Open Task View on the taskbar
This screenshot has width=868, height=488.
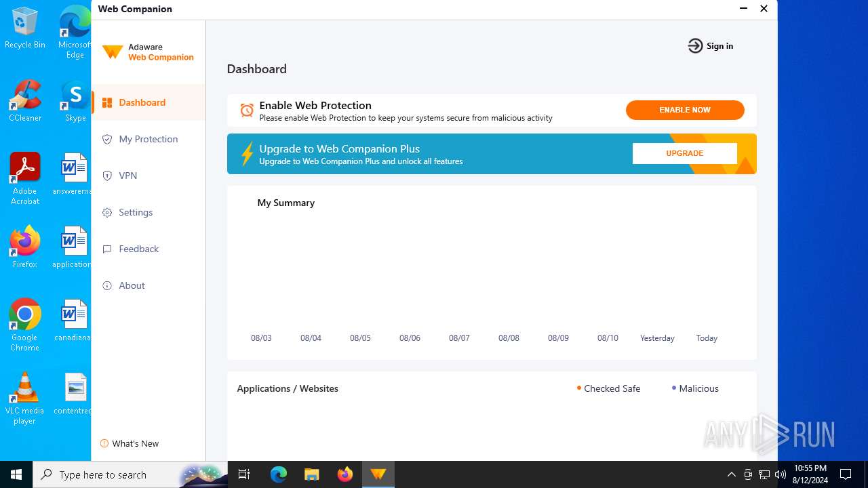click(x=244, y=474)
